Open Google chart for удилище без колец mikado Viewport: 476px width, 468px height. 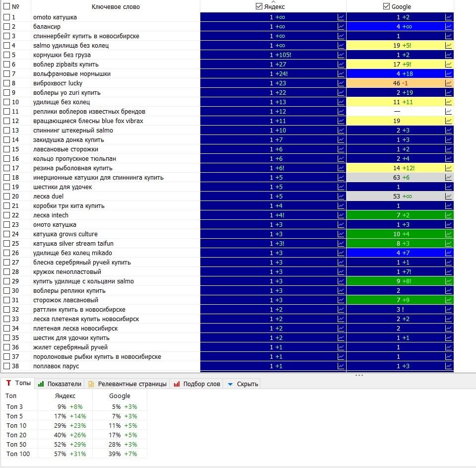coord(449,253)
